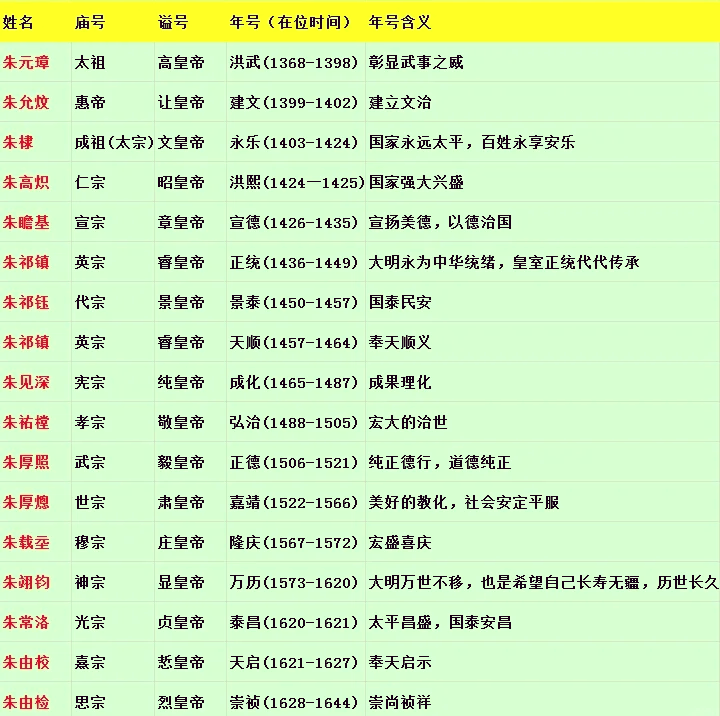
Task: Click the posthumous title 景皇帝
Action: [x=181, y=302]
